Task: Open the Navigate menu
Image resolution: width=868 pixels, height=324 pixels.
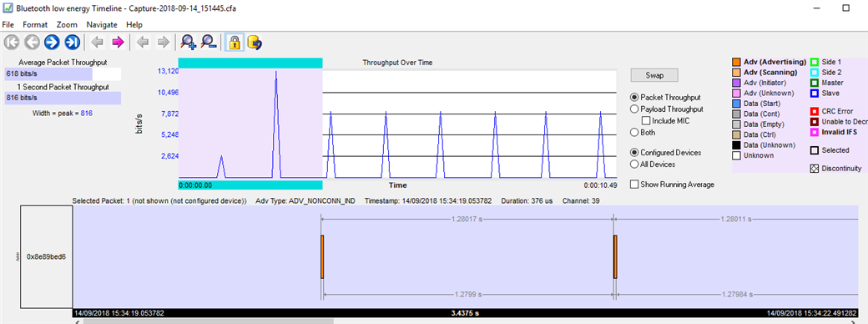Action: pyautogui.click(x=102, y=25)
